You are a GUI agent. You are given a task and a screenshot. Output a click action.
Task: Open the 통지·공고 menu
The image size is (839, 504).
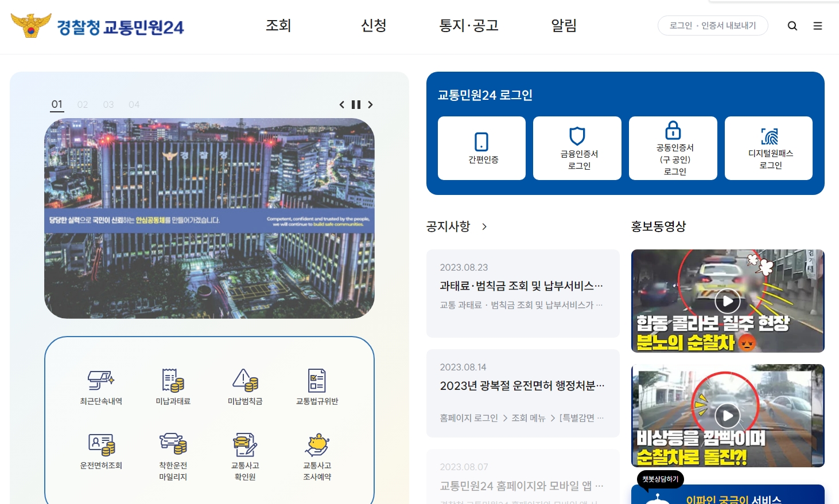(x=469, y=26)
